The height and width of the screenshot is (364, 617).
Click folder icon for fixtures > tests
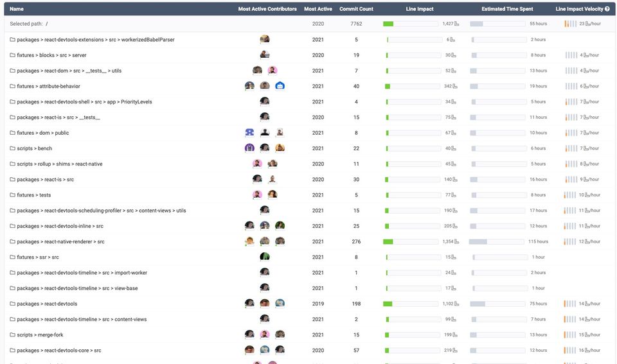(x=13, y=195)
